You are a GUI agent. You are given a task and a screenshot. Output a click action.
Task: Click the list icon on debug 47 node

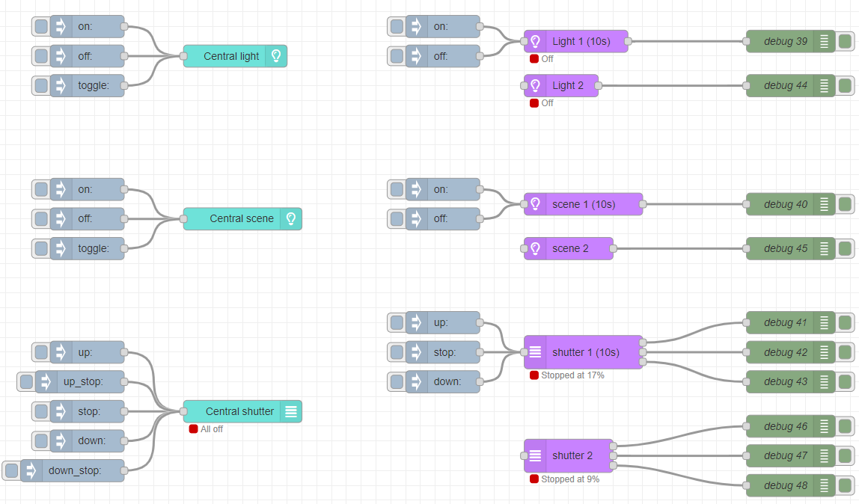click(x=824, y=456)
